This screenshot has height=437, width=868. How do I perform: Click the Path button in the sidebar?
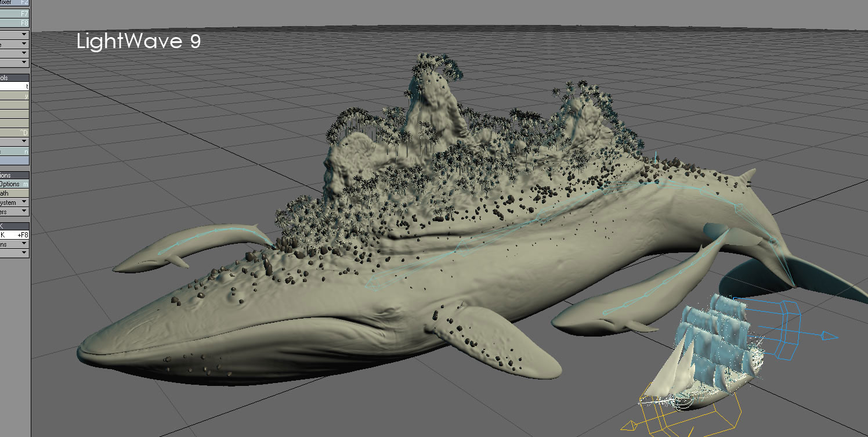pyautogui.click(x=15, y=193)
